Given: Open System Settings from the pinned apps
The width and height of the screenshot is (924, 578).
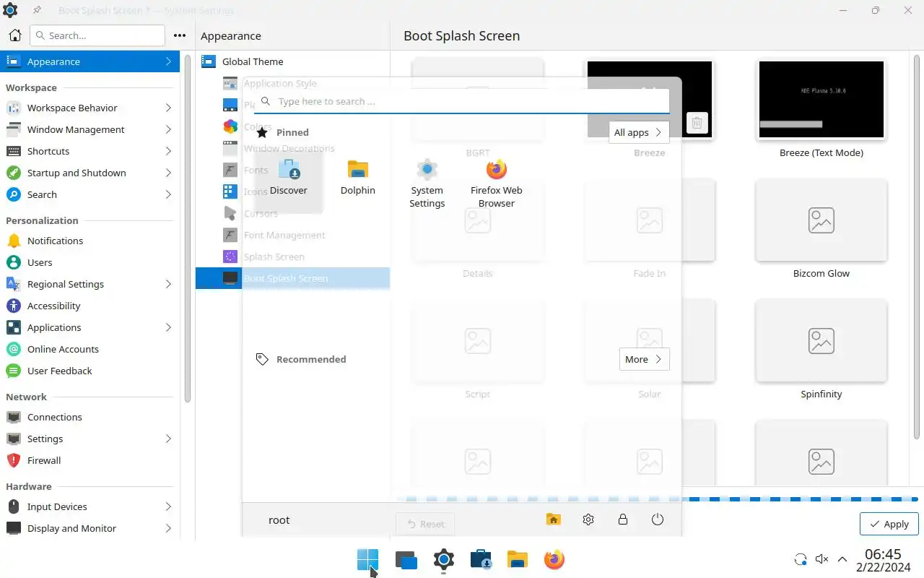Looking at the screenshot, I should [x=427, y=184].
